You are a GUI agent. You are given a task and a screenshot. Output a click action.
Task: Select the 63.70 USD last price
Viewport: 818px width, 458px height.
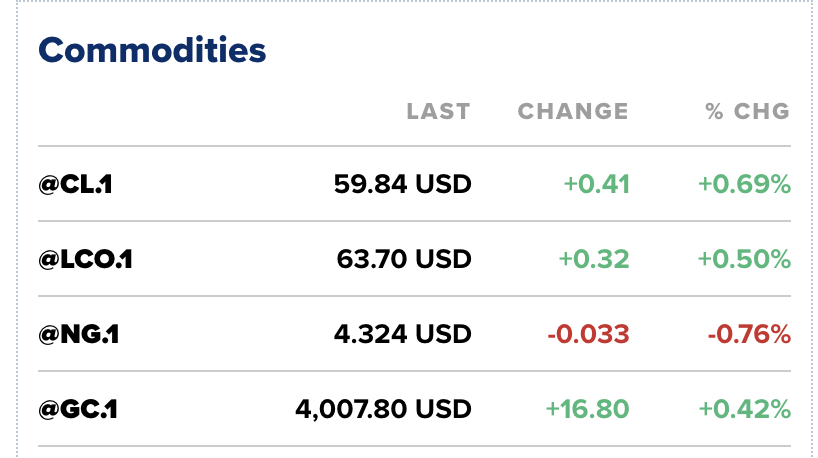[x=404, y=259]
